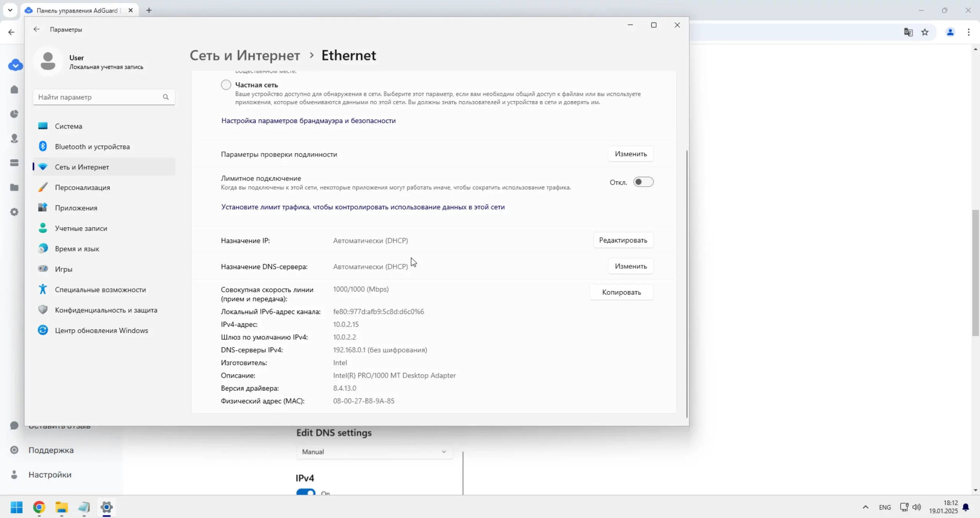Show hidden system tray icons
Viewport: 980px width, 518px height.
coord(865,507)
